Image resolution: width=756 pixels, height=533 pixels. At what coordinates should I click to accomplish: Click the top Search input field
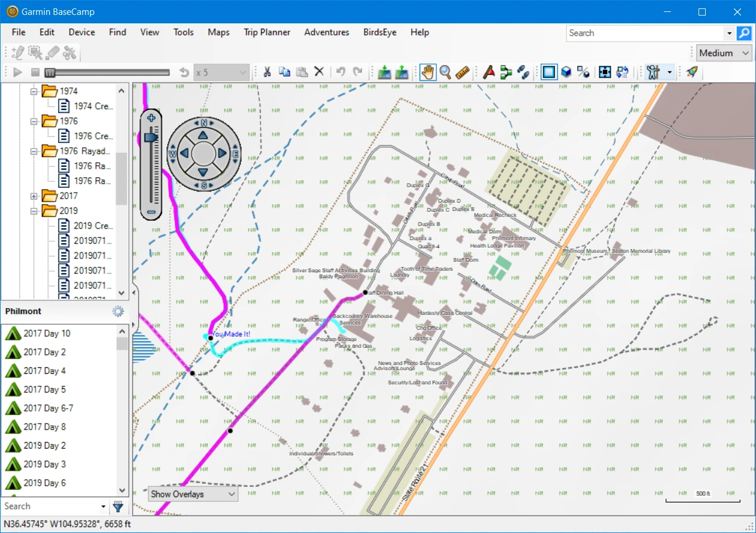[645, 33]
